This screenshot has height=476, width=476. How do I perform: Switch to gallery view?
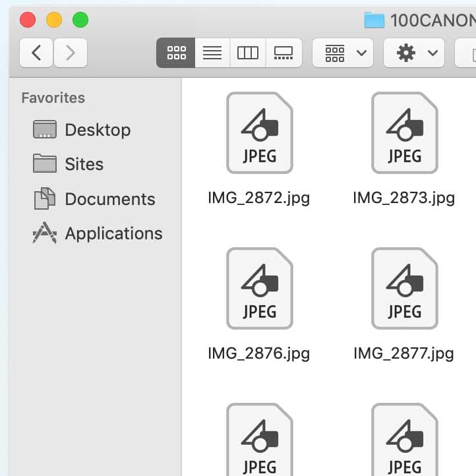point(283,53)
